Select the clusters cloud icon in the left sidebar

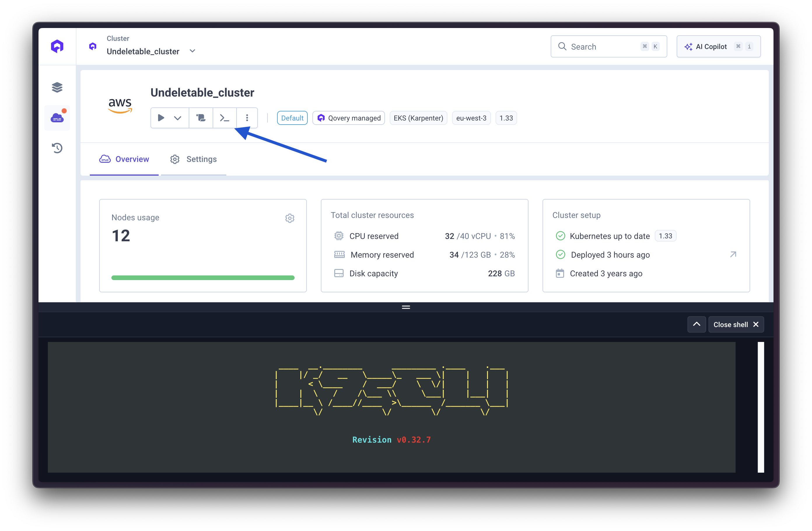point(57,118)
